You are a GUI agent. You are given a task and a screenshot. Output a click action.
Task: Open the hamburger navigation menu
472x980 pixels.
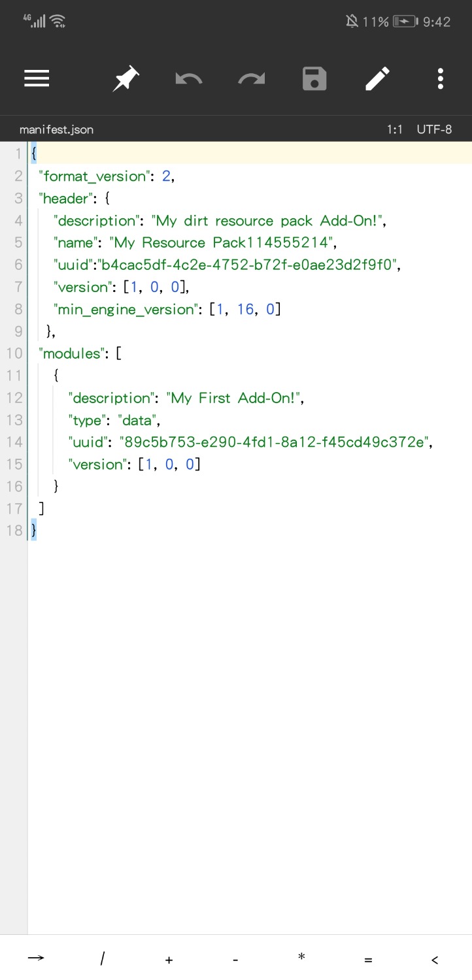pos(37,79)
